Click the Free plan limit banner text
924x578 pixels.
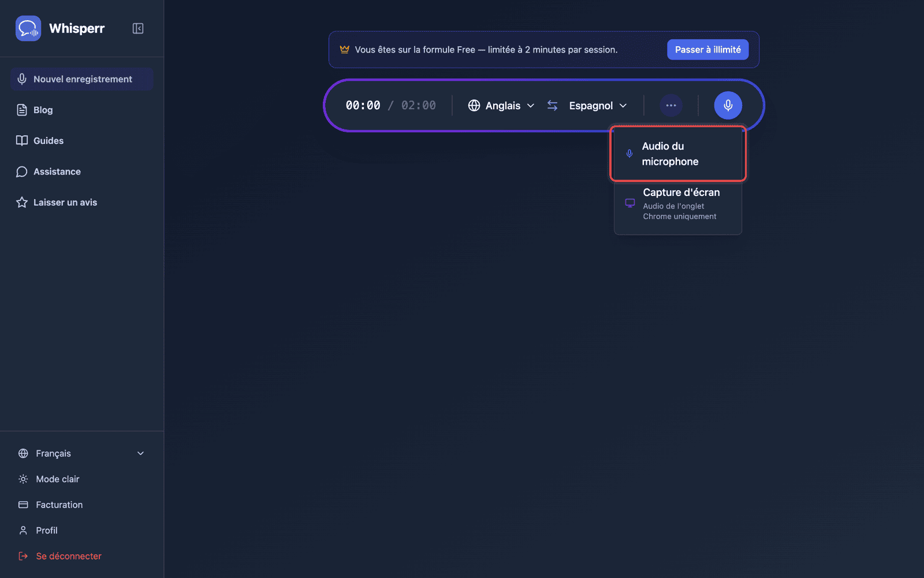click(486, 50)
